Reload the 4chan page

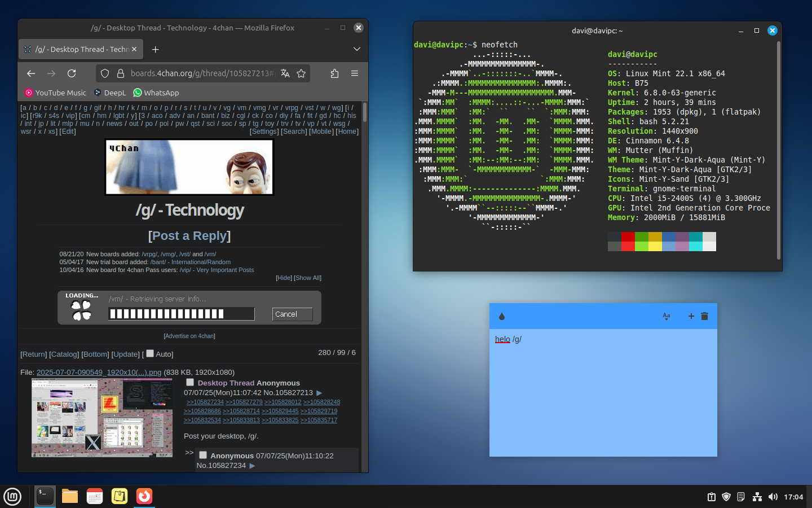[72, 73]
